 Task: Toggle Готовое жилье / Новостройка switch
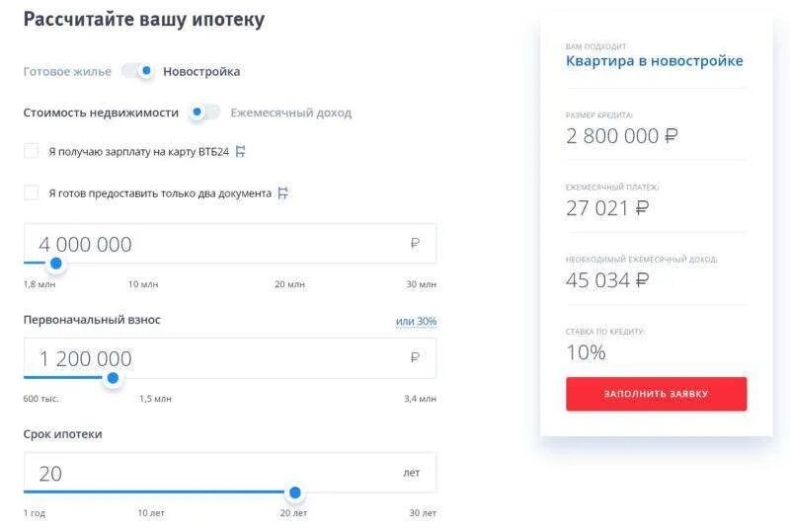point(139,71)
